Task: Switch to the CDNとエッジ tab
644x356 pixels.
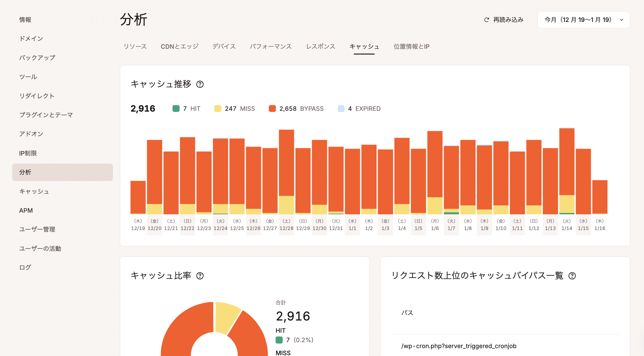Action: [180, 47]
